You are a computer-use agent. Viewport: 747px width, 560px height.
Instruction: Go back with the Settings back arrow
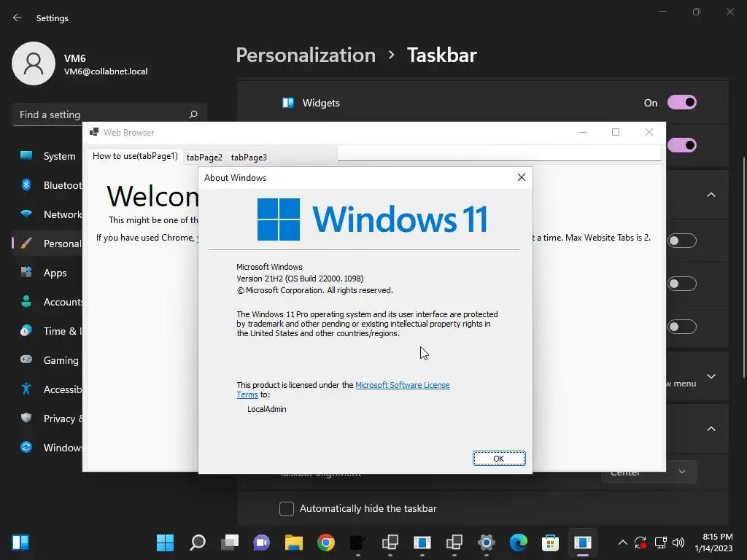[18, 17]
